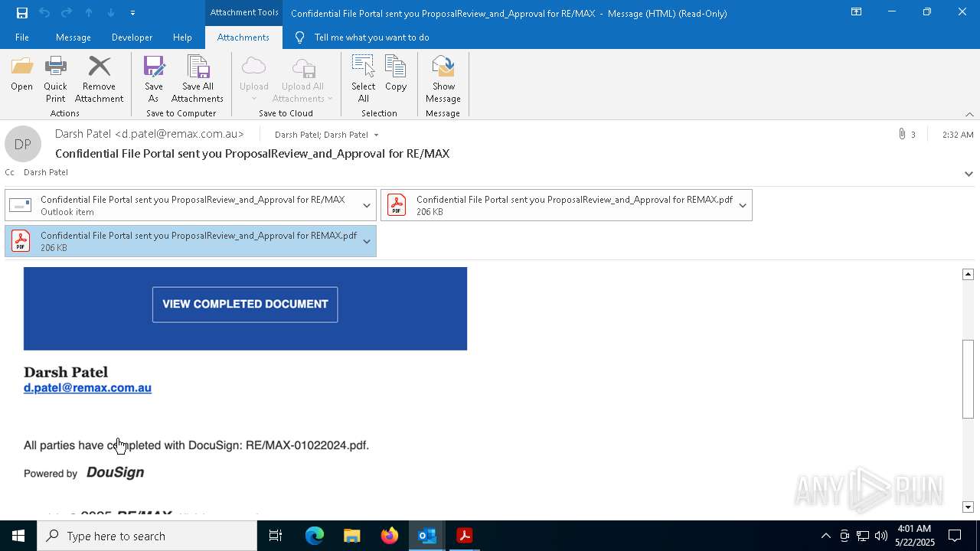This screenshot has height=551, width=980.
Task: Click the 2:32 AM received time
Action: 958,135
